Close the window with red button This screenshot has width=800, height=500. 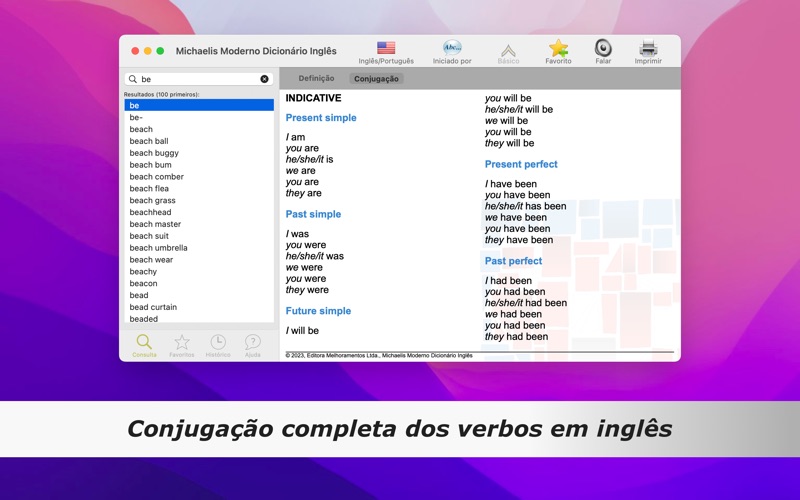click(x=135, y=51)
